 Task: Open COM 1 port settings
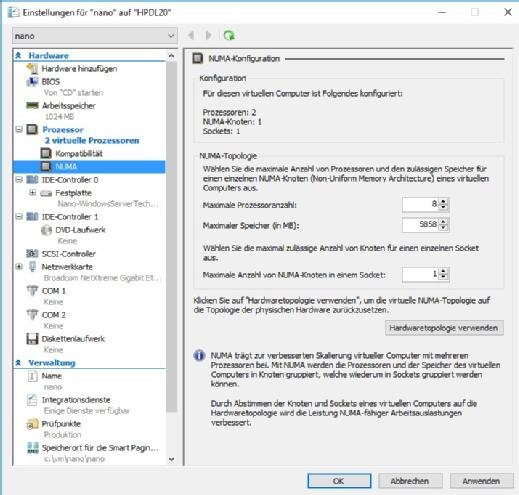[x=53, y=291]
